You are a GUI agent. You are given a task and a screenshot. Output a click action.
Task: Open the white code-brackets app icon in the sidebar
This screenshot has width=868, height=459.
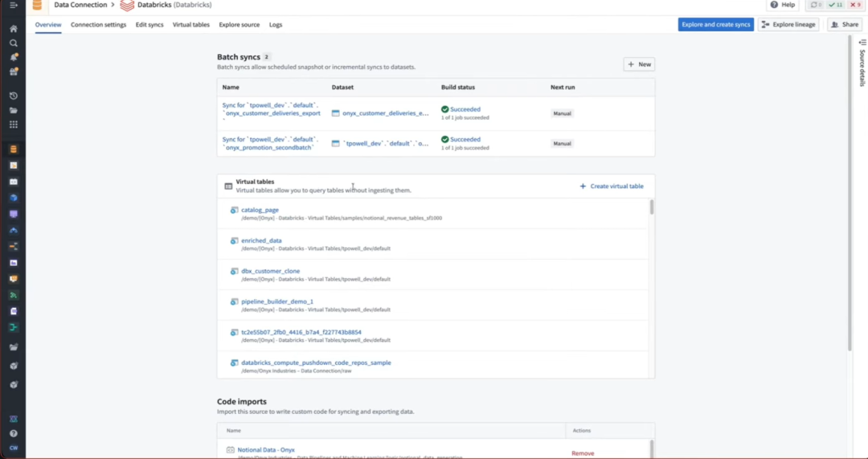click(x=14, y=182)
